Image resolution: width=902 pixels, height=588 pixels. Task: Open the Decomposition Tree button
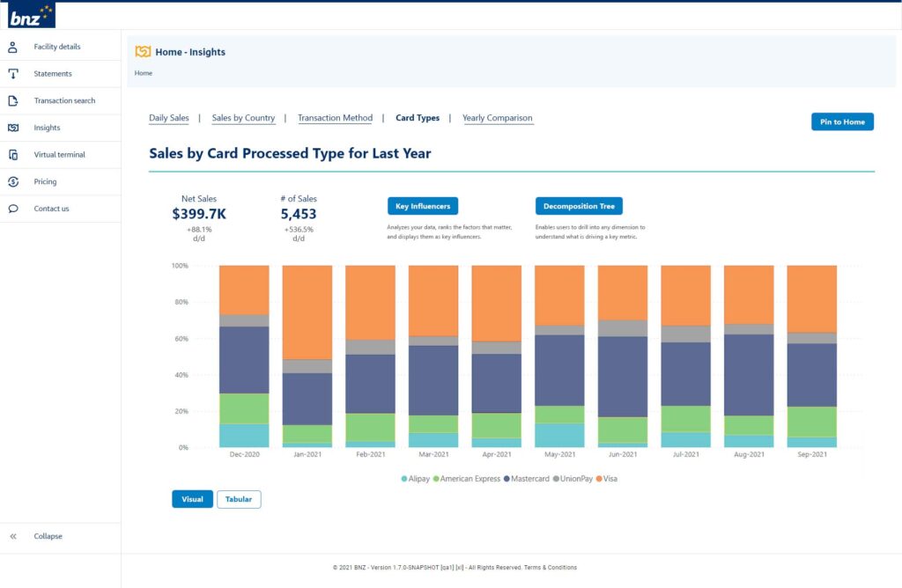pyautogui.click(x=579, y=206)
